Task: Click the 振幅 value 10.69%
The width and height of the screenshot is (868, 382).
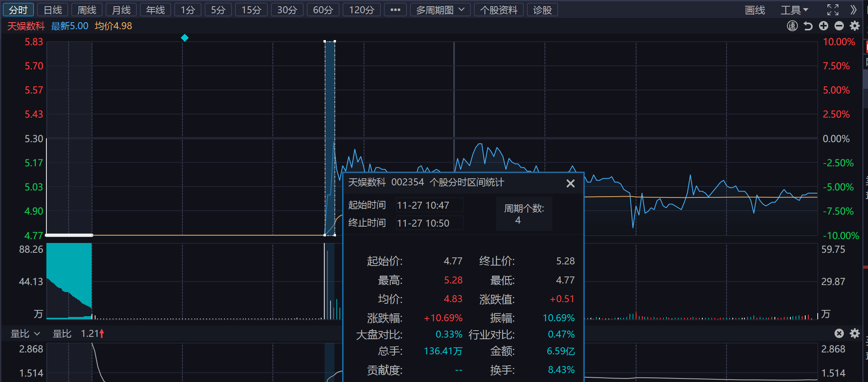Action: [x=559, y=318]
